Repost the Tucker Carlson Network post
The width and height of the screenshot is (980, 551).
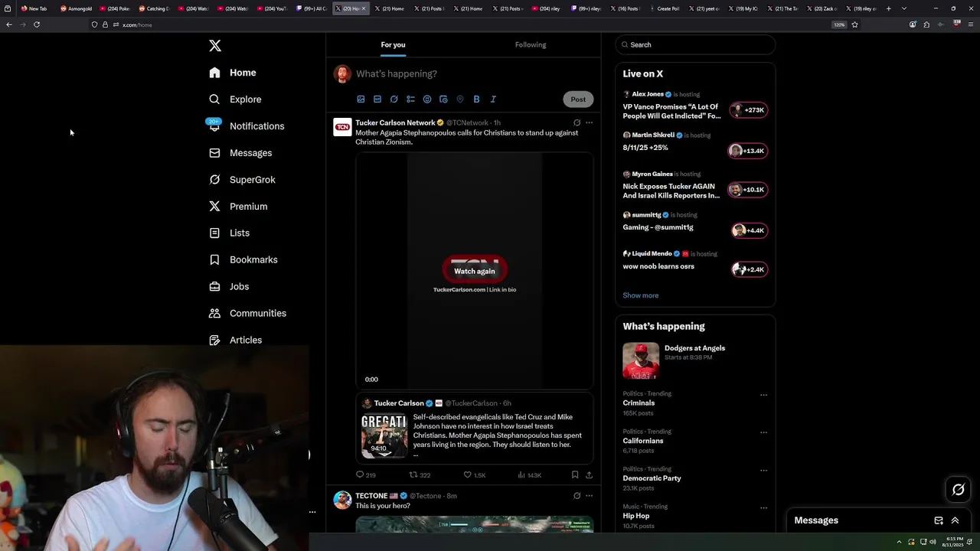click(x=420, y=474)
